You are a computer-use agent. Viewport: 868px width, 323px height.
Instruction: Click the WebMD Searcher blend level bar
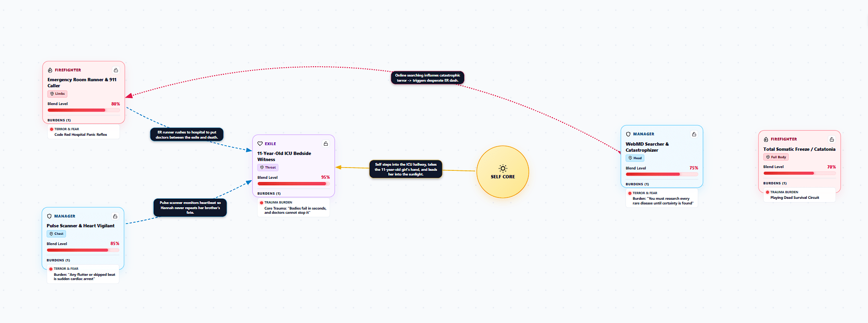click(x=662, y=174)
